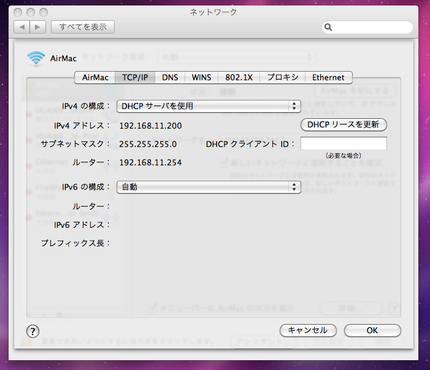Focus the search field in toolbar
Screen dimensions: 430x370
tap(367, 27)
